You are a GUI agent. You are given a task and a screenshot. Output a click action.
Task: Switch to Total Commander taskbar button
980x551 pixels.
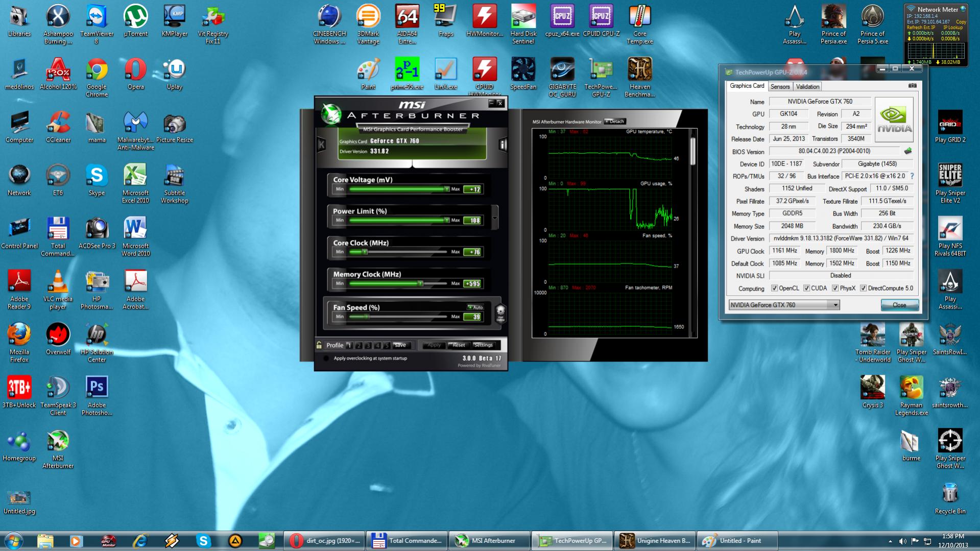tap(407, 541)
